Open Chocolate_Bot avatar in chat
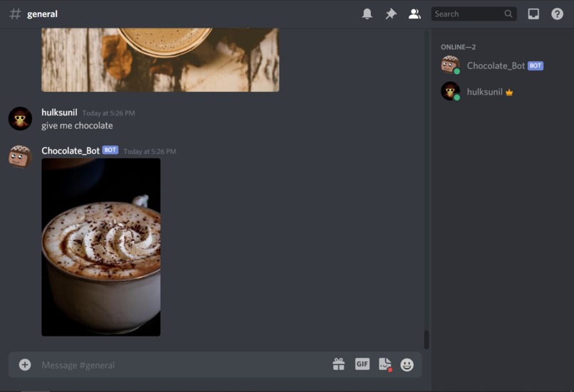 [x=20, y=157]
